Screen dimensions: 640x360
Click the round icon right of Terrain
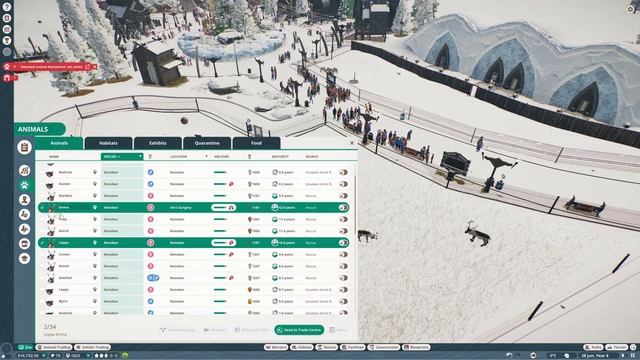click(633, 347)
